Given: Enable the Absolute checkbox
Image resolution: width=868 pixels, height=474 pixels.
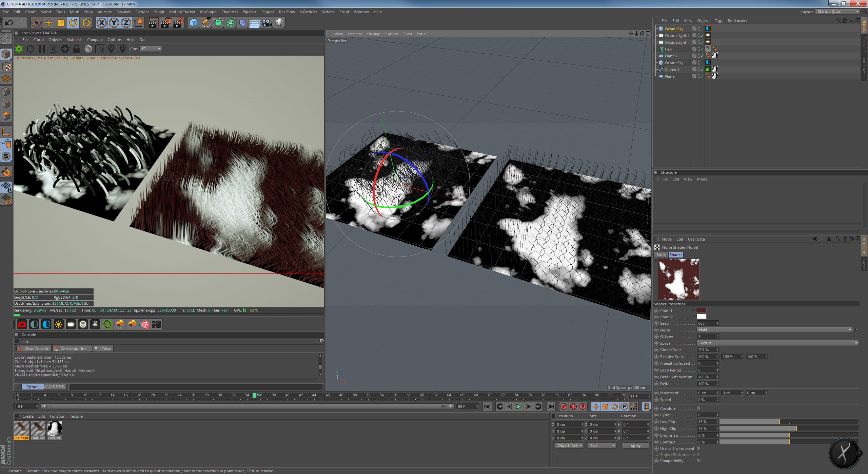Looking at the screenshot, I should click(x=698, y=409).
